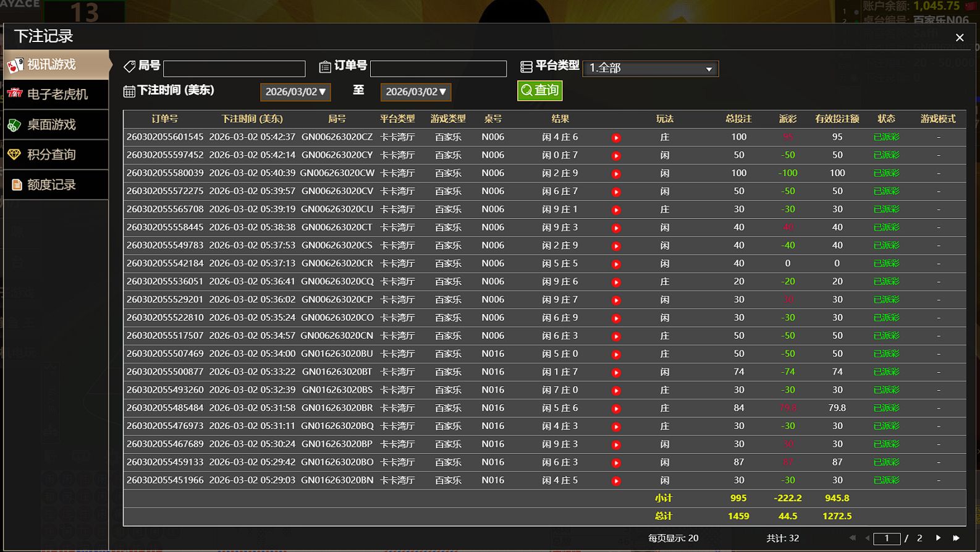The height and width of the screenshot is (552, 980).
Task: Click the 局号 input field
Action: click(234, 68)
